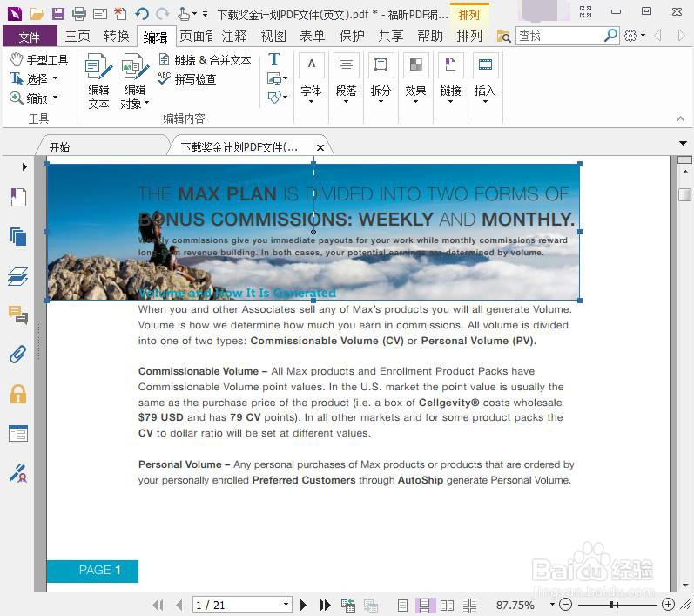This screenshot has height=616, width=694.
Task: Switch to the Share (共享) ribbon tab
Action: (x=391, y=36)
